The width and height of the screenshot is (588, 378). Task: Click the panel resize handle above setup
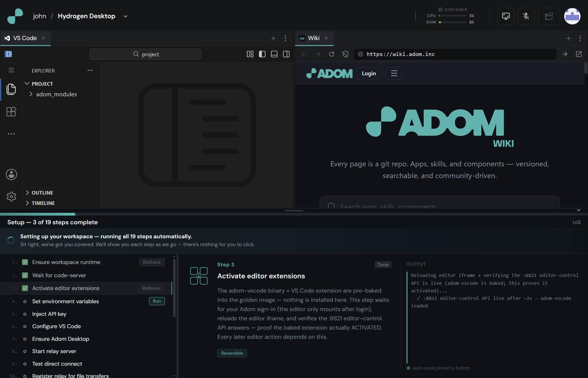coord(294,211)
